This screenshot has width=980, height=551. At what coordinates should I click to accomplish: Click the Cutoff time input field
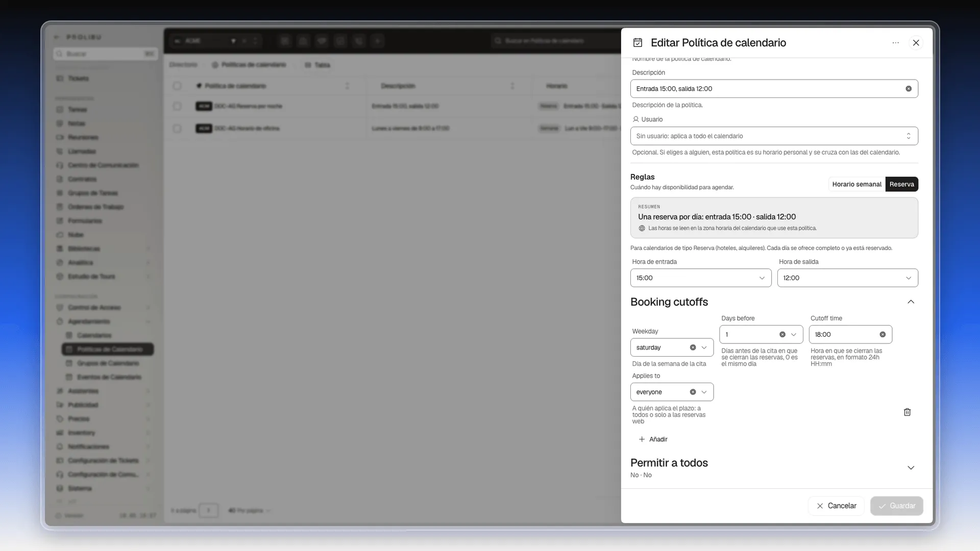point(850,335)
